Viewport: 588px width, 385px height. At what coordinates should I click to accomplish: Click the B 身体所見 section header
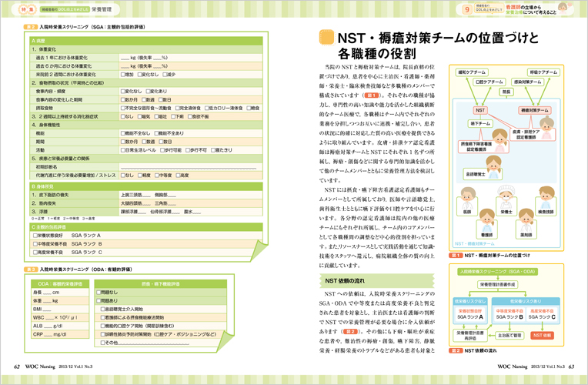[x=146, y=186]
